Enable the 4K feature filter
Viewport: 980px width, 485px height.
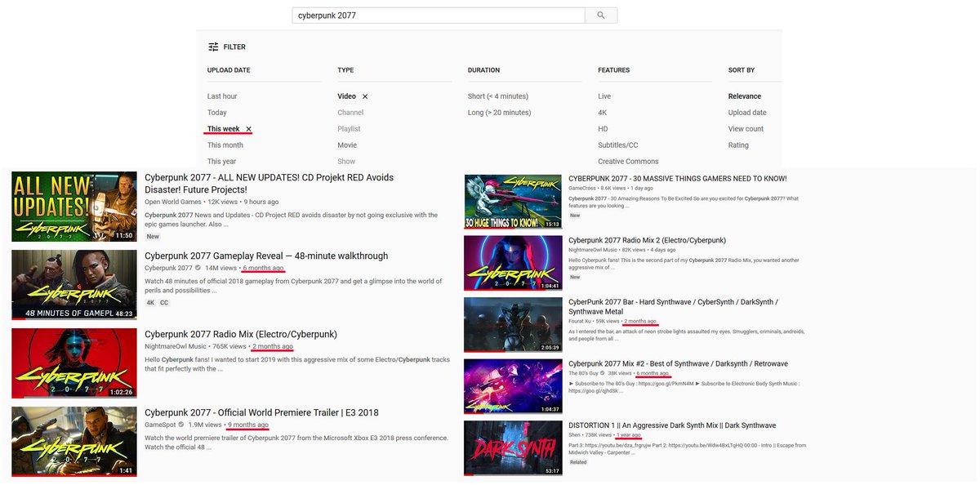coord(603,113)
